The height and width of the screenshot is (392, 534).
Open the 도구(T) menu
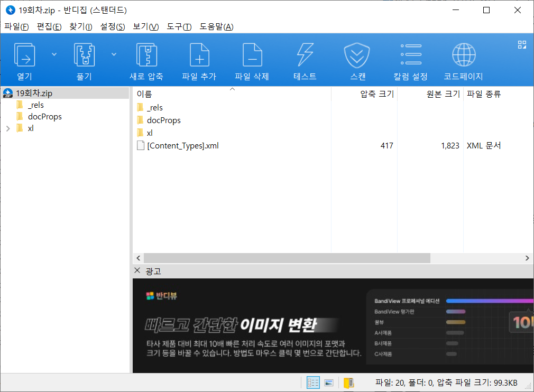pyautogui.click(x=179, y=26)
